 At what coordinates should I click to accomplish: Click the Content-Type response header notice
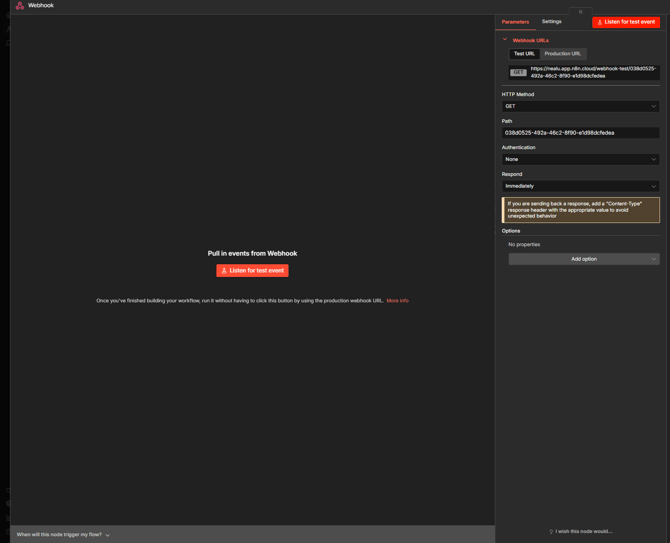[580, 210]
